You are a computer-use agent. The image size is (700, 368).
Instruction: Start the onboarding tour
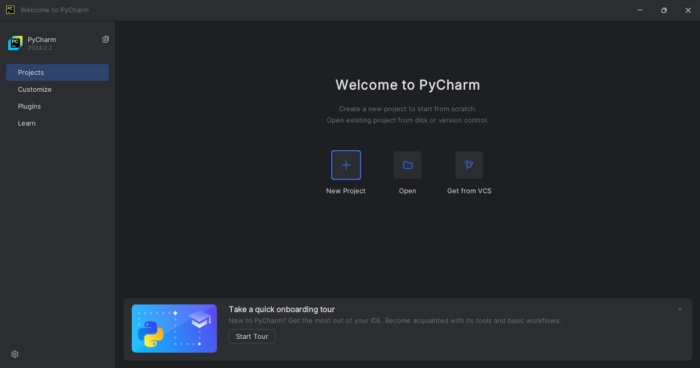pos(252,336)
